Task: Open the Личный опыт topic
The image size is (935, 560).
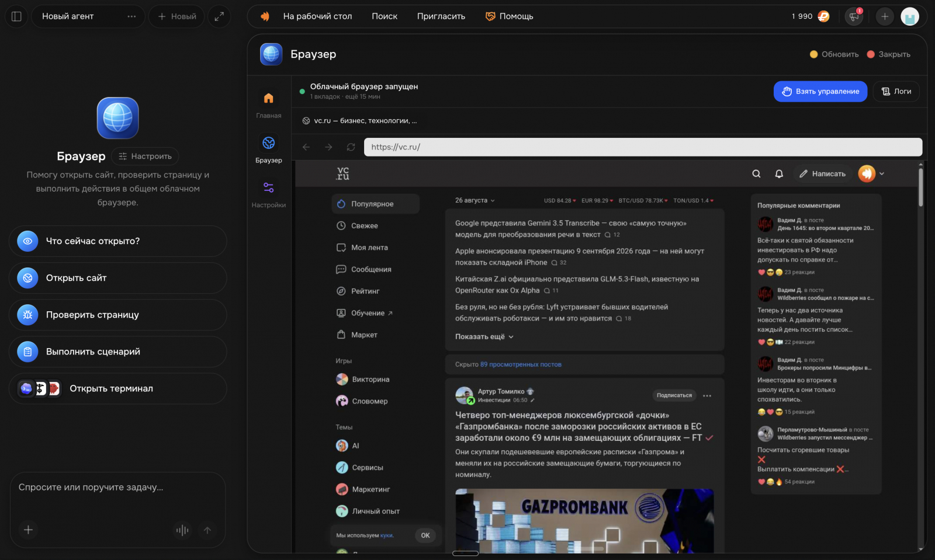Action: coord(368,512)
